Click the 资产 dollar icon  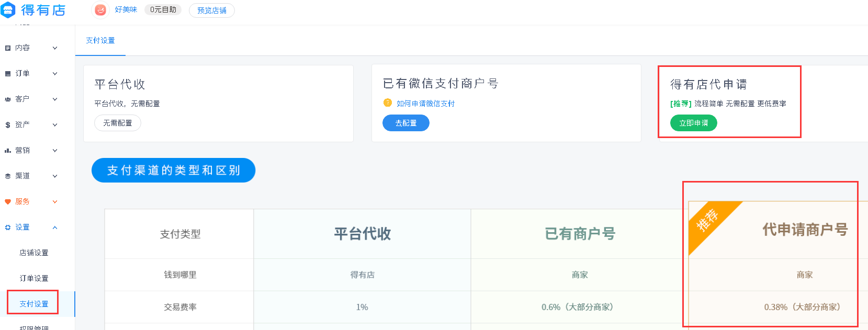(x=8, y=125)
